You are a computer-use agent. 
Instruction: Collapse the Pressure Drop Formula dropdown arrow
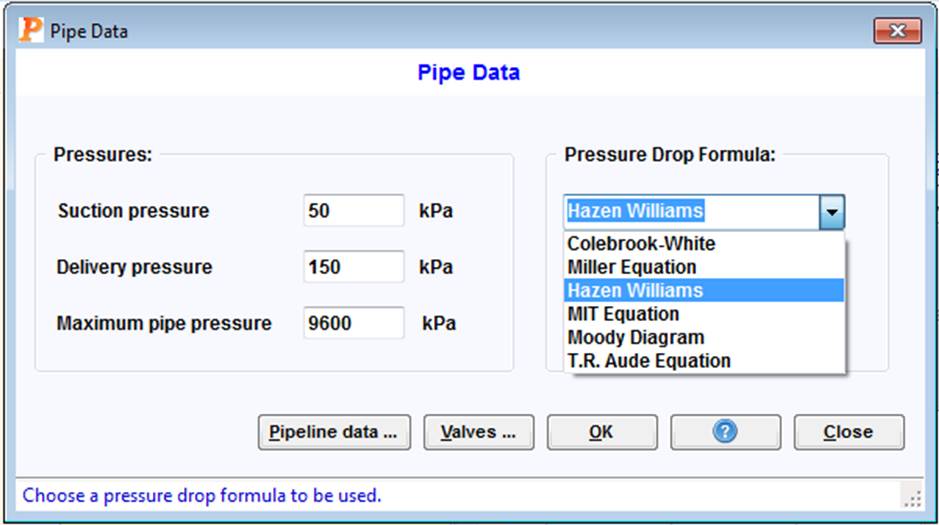832,211
